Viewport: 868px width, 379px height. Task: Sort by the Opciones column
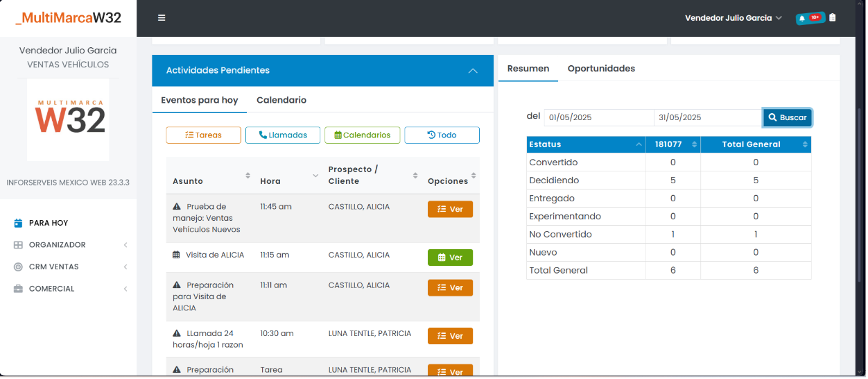click(x=474, y=176)
